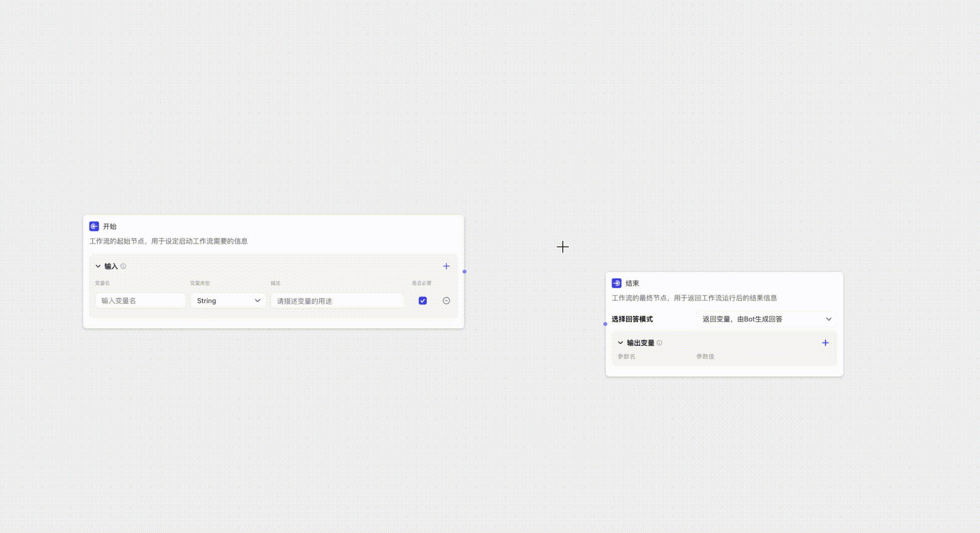Add an output variable with plus icon
This screenshot has width=980, height=533.
[x=825, y=343]
